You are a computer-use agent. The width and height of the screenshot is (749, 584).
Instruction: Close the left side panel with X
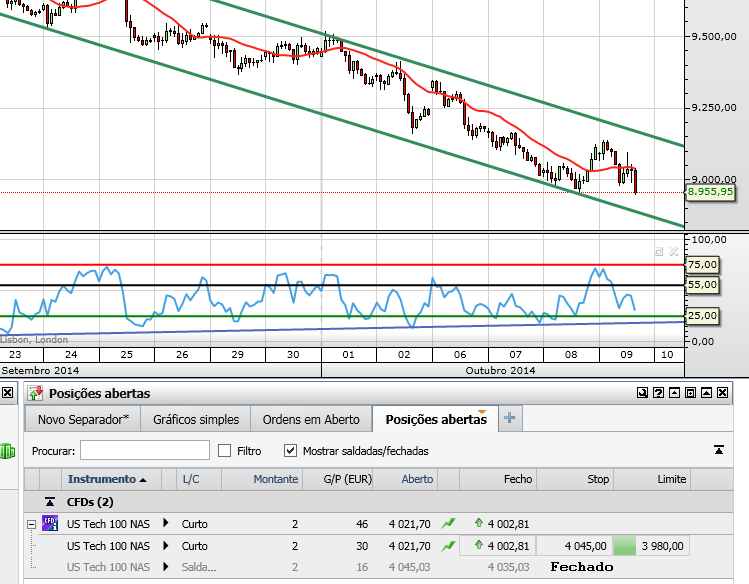pos(7,393)
